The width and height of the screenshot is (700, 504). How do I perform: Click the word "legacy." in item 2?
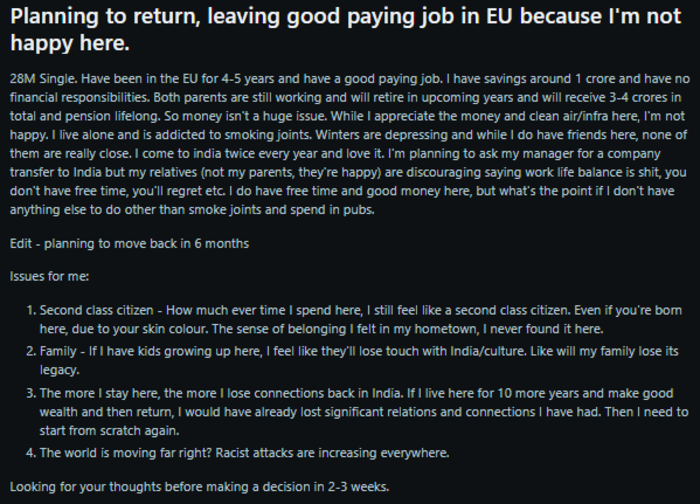click(x=59, y=370)
